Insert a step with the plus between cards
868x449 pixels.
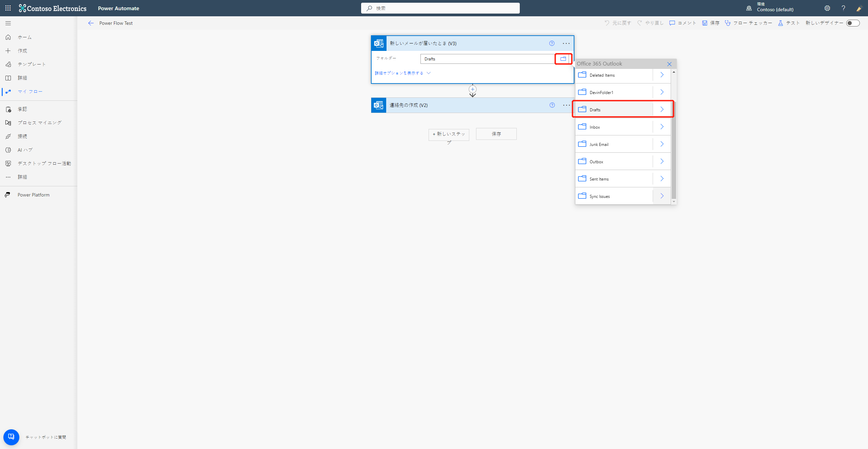[x=473, y=89]
